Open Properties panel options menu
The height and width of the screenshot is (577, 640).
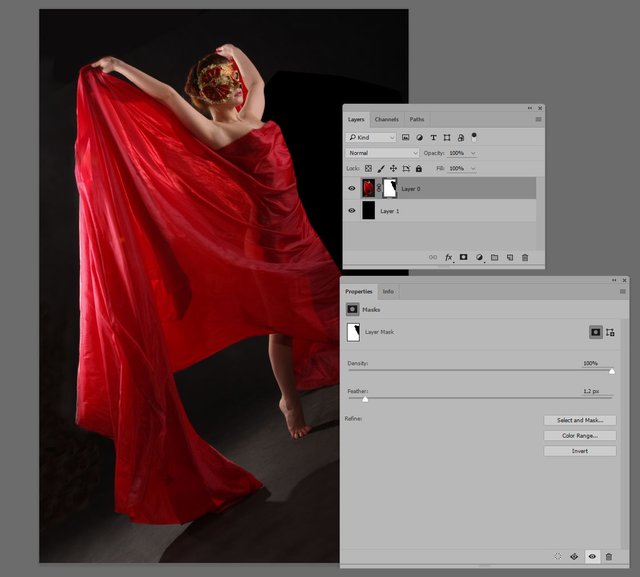pos(623,291)
